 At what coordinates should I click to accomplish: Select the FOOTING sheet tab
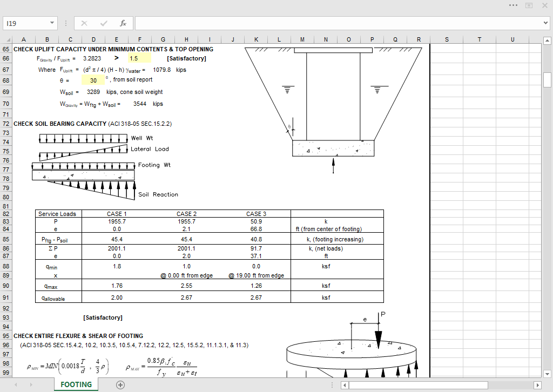pyautogui.click(x=76, y=384)
